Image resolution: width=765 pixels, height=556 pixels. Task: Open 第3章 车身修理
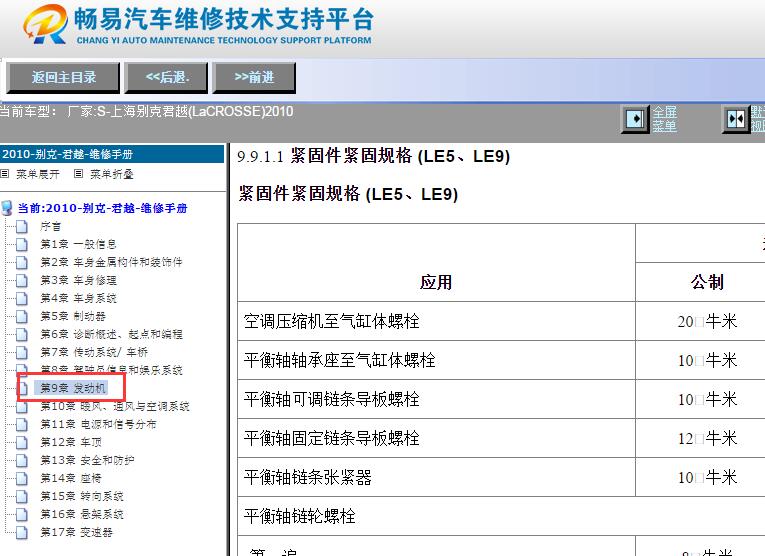tap(78, 280)
